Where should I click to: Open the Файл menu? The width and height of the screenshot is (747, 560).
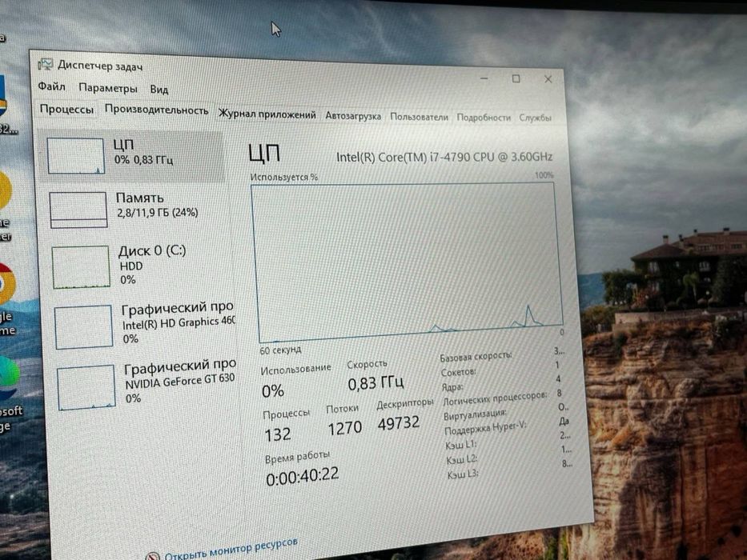[x=51, y=86]
